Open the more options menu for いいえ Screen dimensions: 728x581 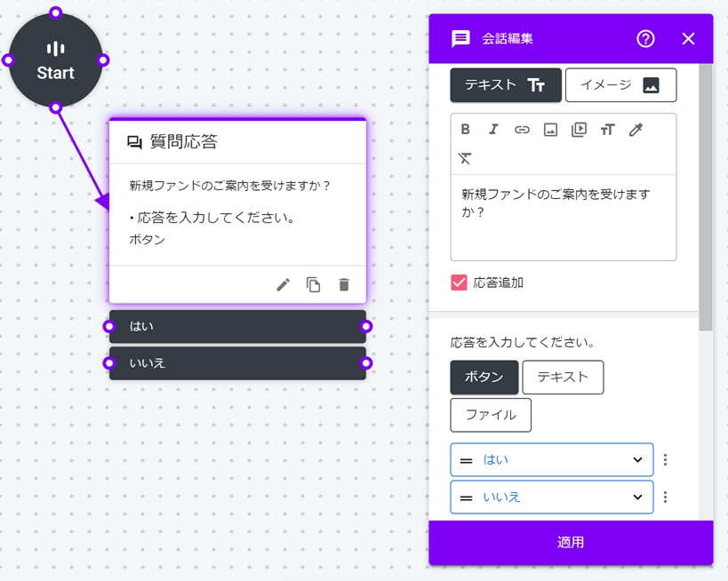click(x=665, y=497)
